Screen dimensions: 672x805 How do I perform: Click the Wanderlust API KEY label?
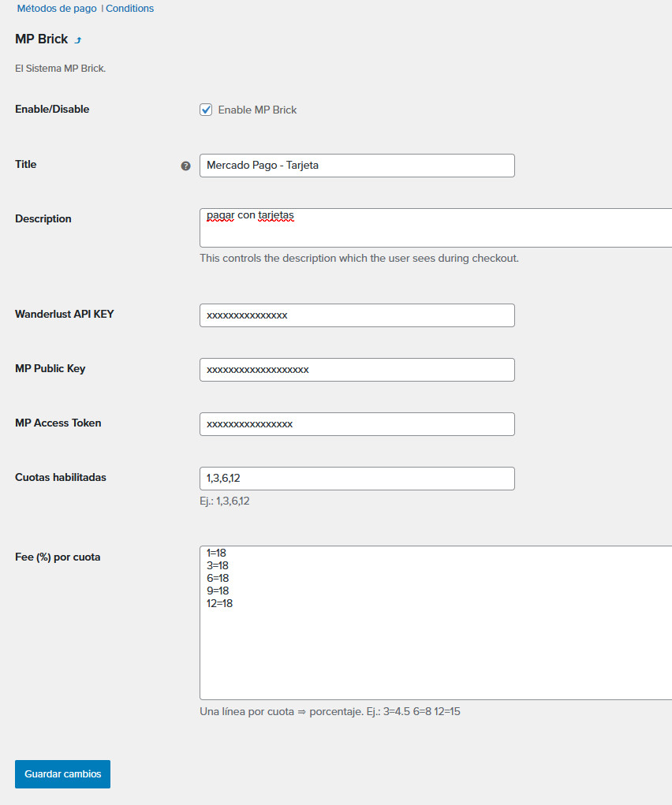(64, 315)
